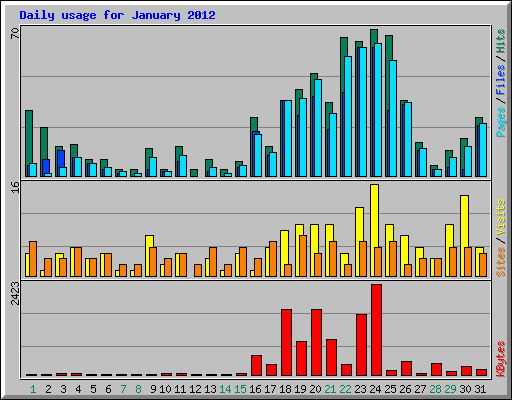Image resolution: width=512 pixels, height=400 pixels.
Task: Click day 29 on the x-axis
Action: (450, 389)
